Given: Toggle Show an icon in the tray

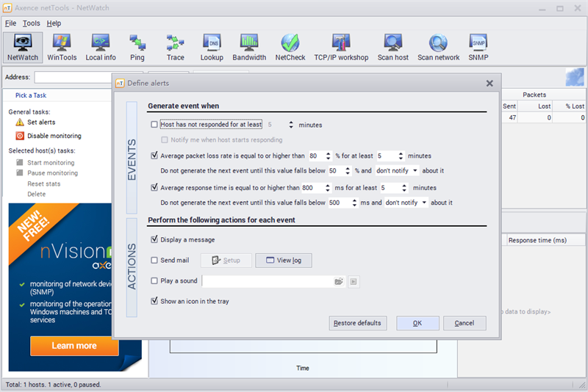Looking at the screenshot, I should [x=154, y=301].
